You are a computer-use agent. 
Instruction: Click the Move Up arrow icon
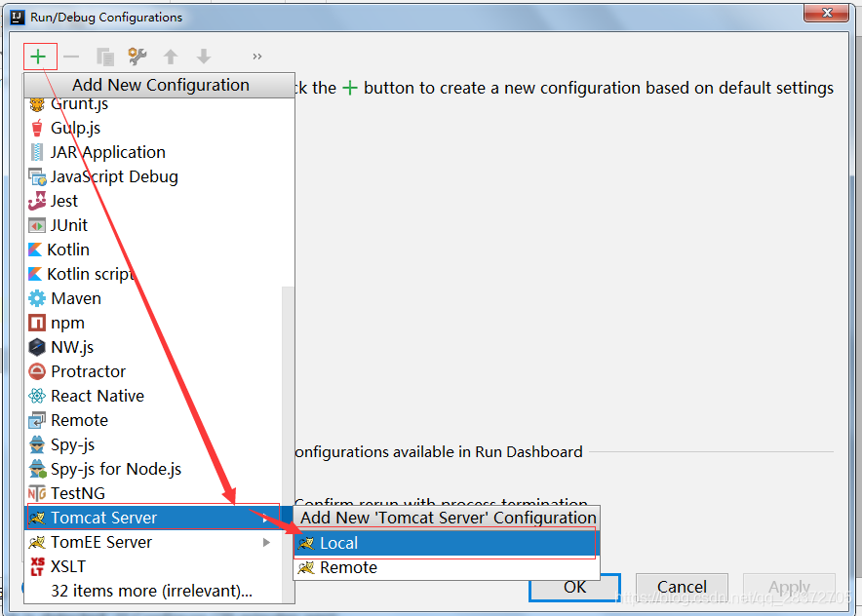[171, 57]
